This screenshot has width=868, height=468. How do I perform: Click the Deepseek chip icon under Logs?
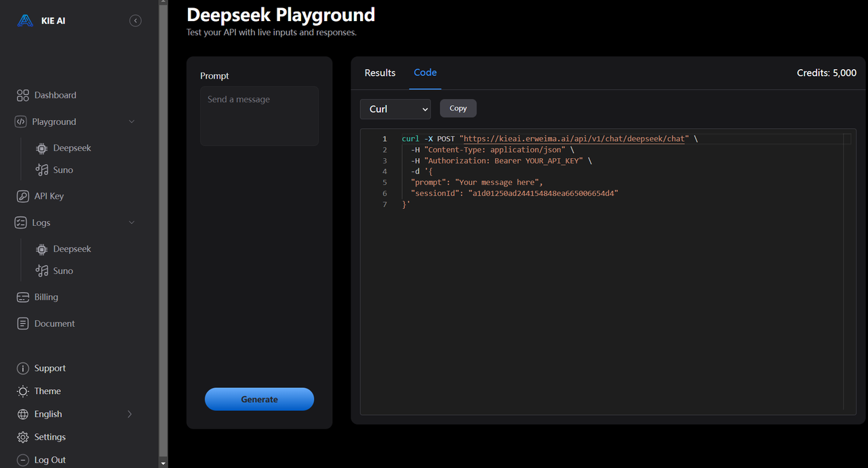41,250
